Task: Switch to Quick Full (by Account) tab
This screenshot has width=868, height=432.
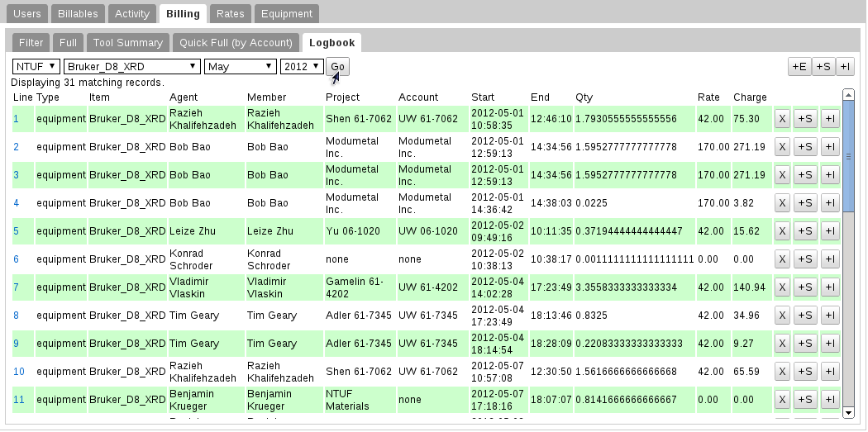Action: coord(236,43)
